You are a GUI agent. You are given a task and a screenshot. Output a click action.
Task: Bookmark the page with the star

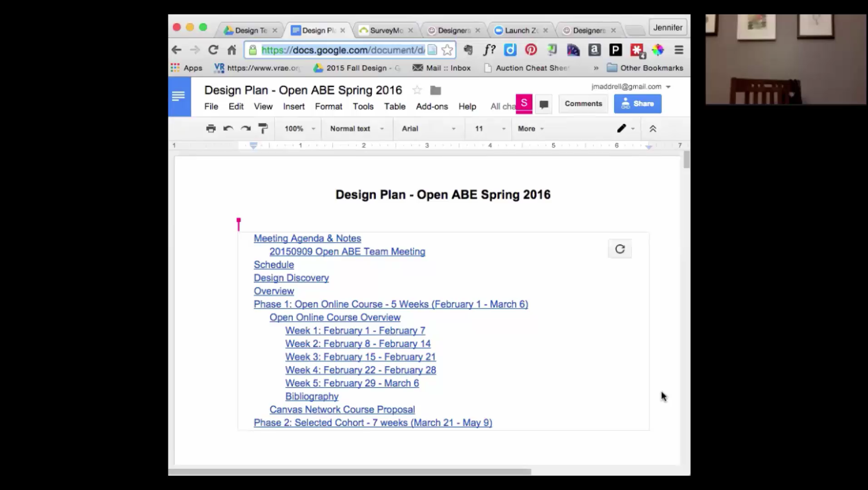[x=447, y=50]
